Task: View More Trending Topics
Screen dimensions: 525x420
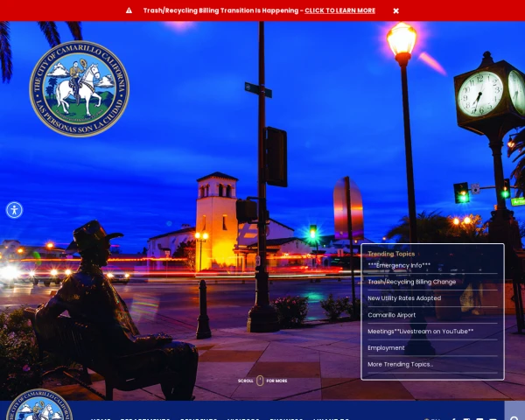Action: coord(400,364)
